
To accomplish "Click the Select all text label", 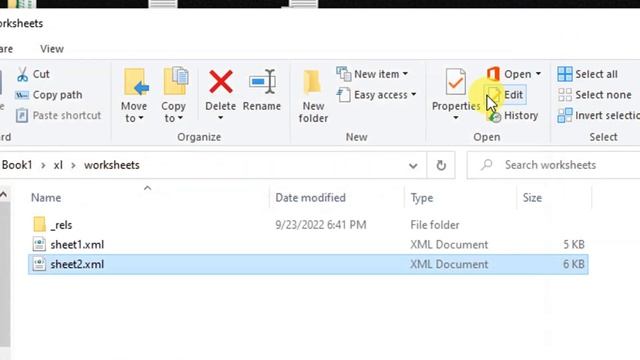I will point(596,74).
